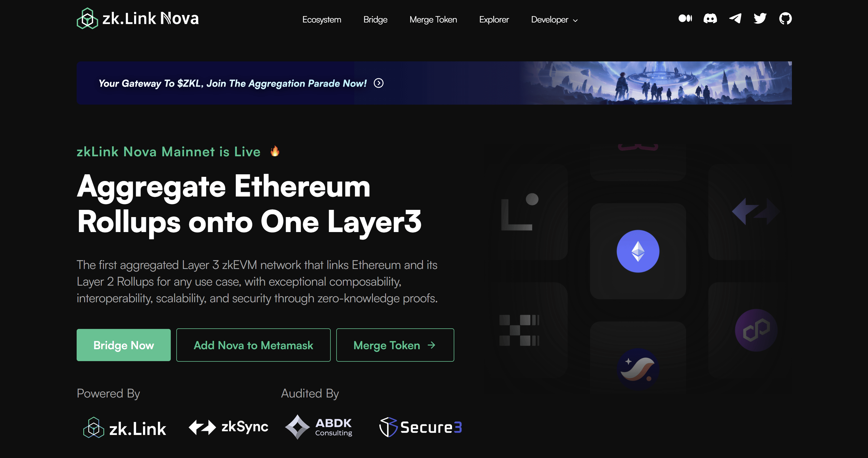Viewport: 868px width, 458px height.
Task: Click the Bridge Now button
Action: (x=124, y=345)
